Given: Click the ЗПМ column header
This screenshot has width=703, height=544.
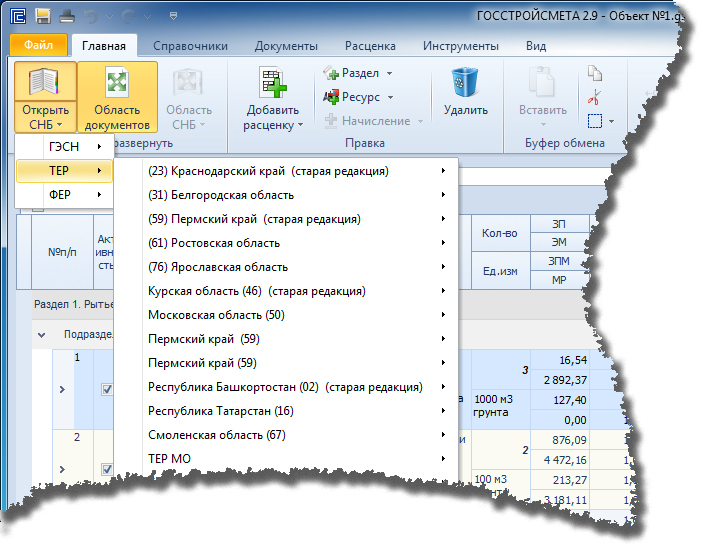Looking at the screenshot, I should click(x=559, y=261).
